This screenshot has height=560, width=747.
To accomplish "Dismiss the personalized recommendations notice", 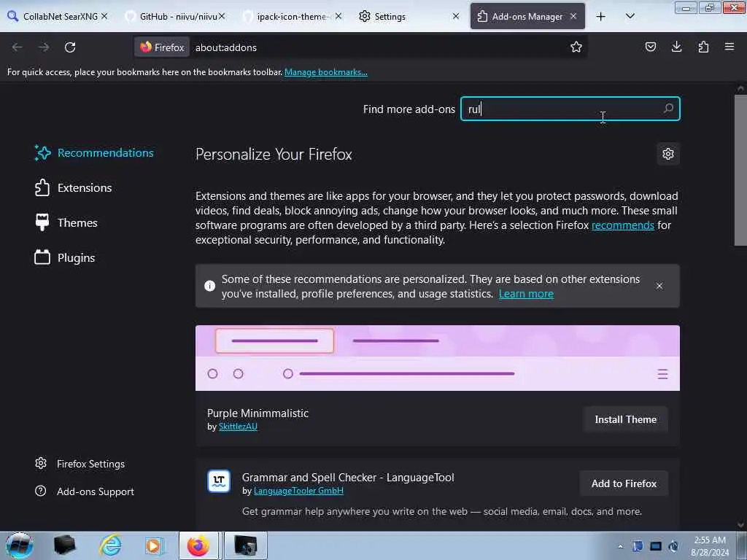I will (659, 286).
